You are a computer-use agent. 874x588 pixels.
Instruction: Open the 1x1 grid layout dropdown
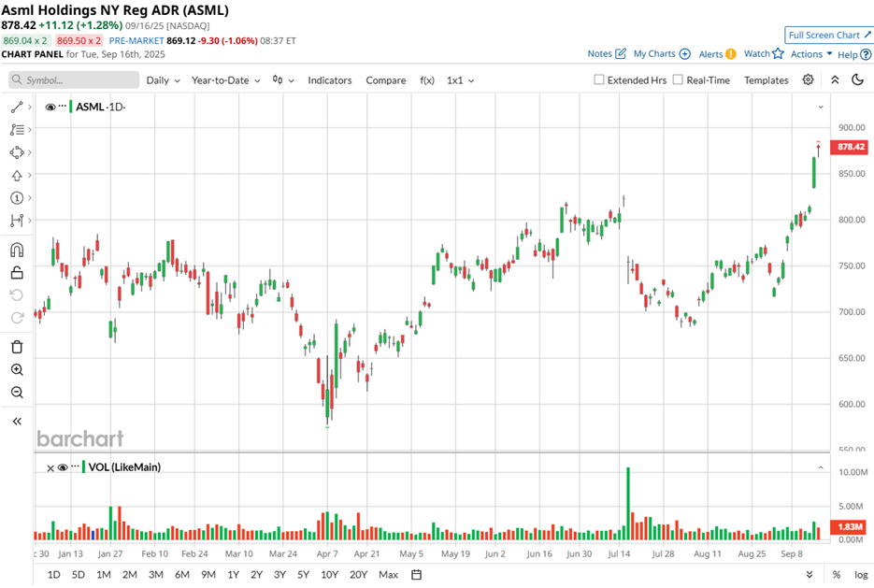click(461, 80)
